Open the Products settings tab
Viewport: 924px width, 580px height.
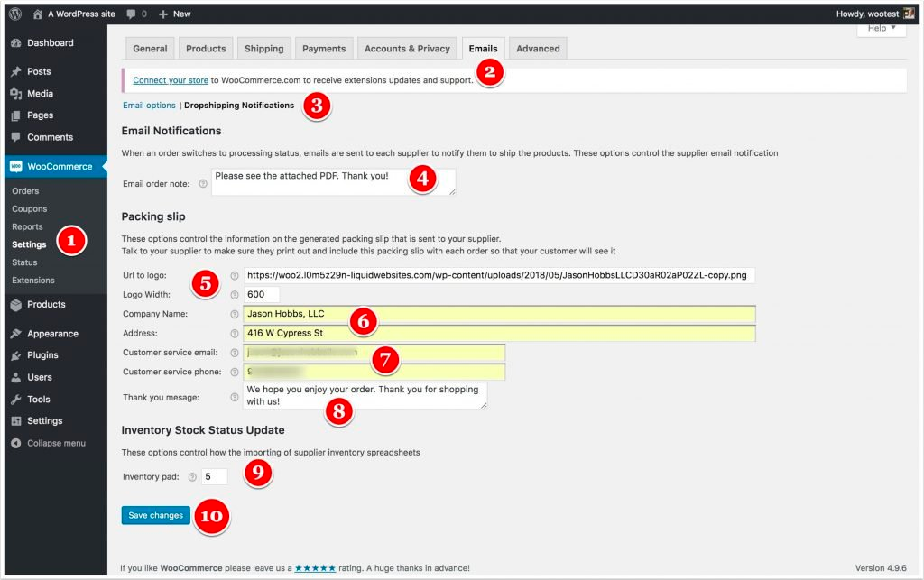click(206, 49)
